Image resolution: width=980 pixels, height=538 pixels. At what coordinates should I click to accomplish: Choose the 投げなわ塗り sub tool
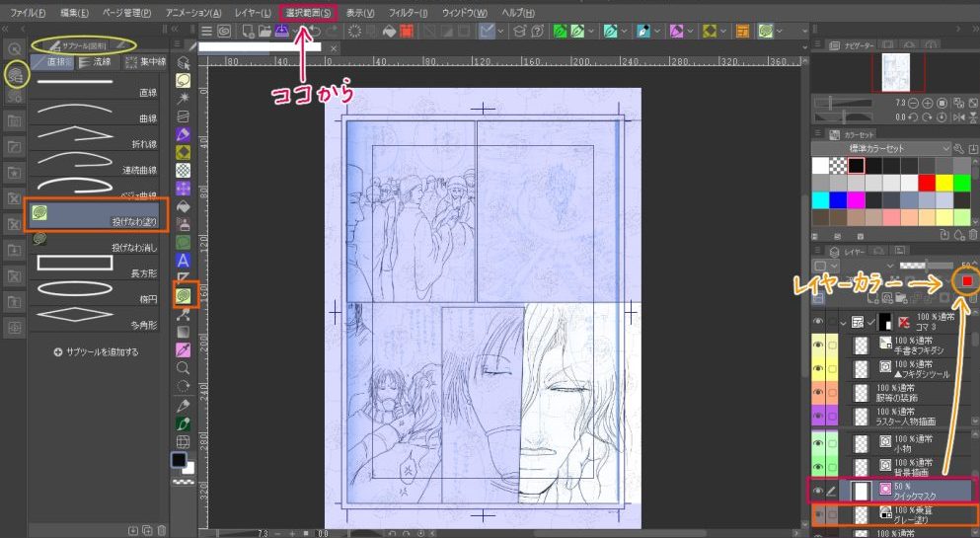point(97,215)
